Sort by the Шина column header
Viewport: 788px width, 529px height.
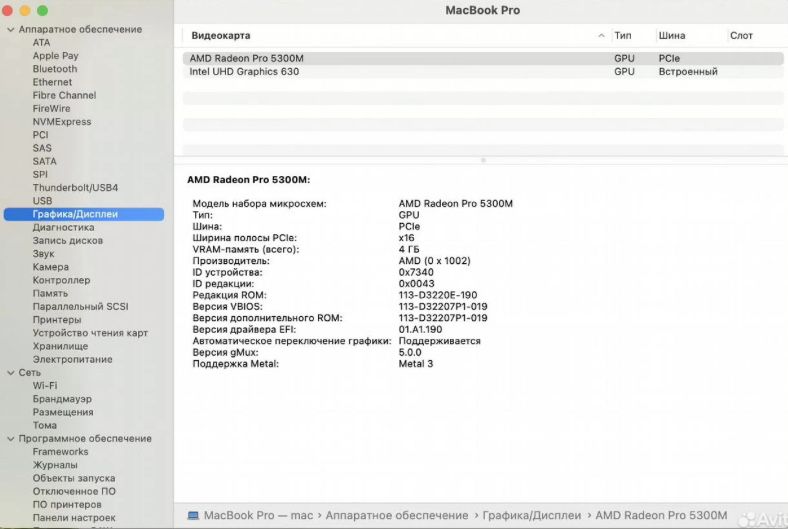pos(671,36)
